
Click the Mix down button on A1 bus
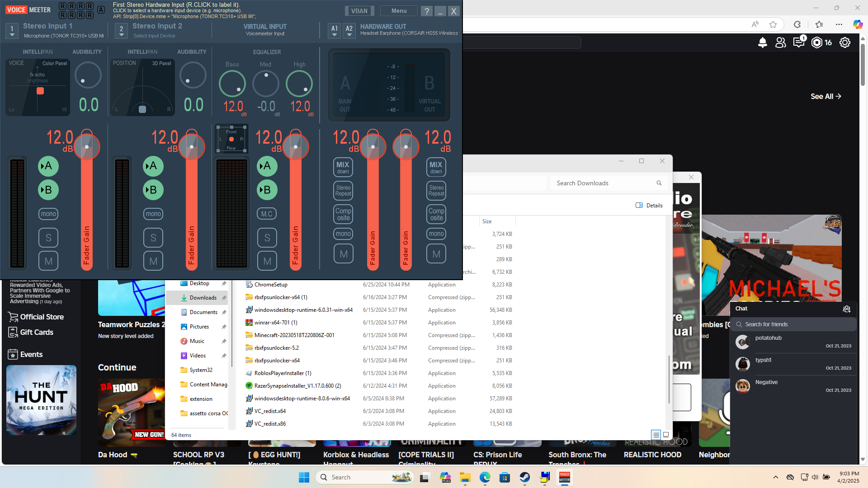(x=343, y=167)
